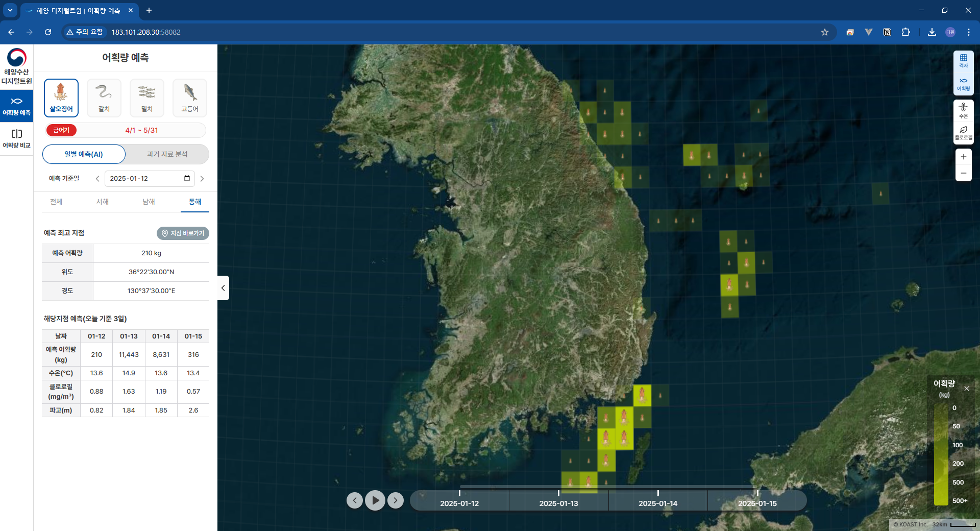
Task: Open Chrome three-dot menu
Action: pos(968,32)
